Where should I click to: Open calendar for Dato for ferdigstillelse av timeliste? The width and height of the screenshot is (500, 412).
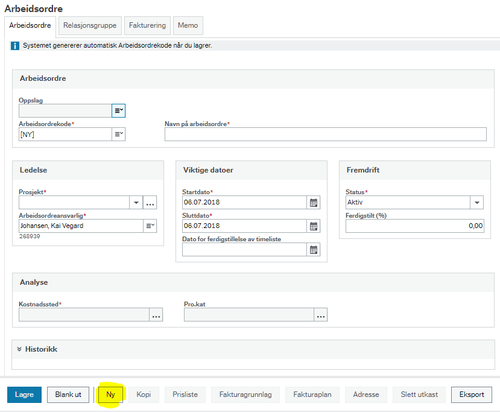coord(313,250)
